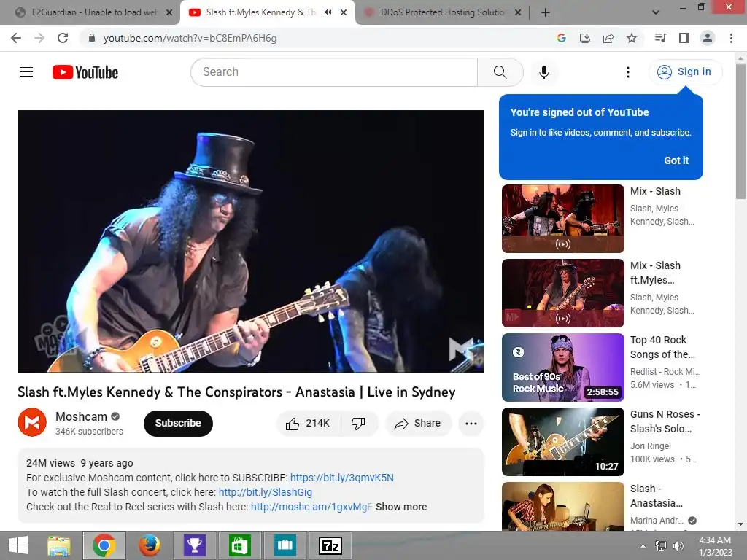The width and height of the screenshot is (747, 560).
Task: Click the Moshcam channel name
Action: (x=81, y=416)
